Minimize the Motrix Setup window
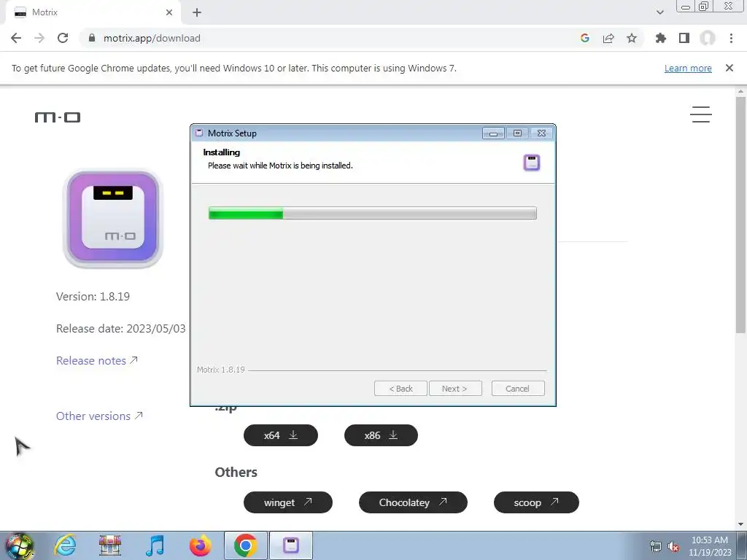 point(493,133)
